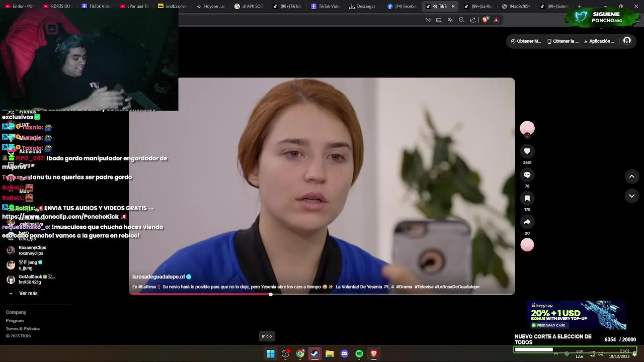Save the video with the bookmark icon
644x362 pixels.
click(527, 198)
